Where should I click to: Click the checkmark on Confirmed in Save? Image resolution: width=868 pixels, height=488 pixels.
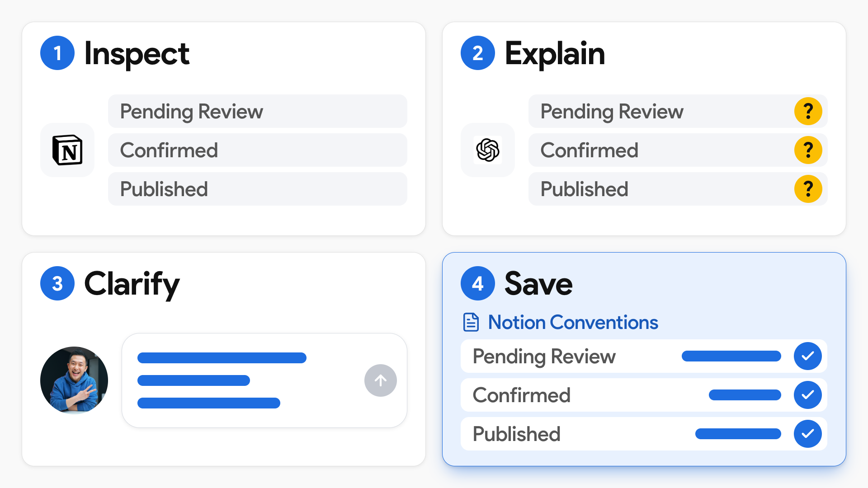808,395
